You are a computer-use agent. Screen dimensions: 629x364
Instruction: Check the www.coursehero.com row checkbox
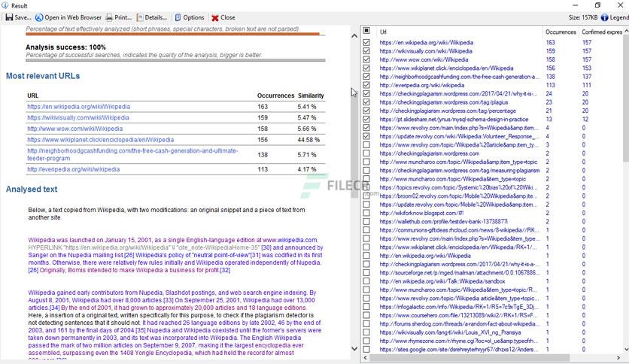(366, 315)
